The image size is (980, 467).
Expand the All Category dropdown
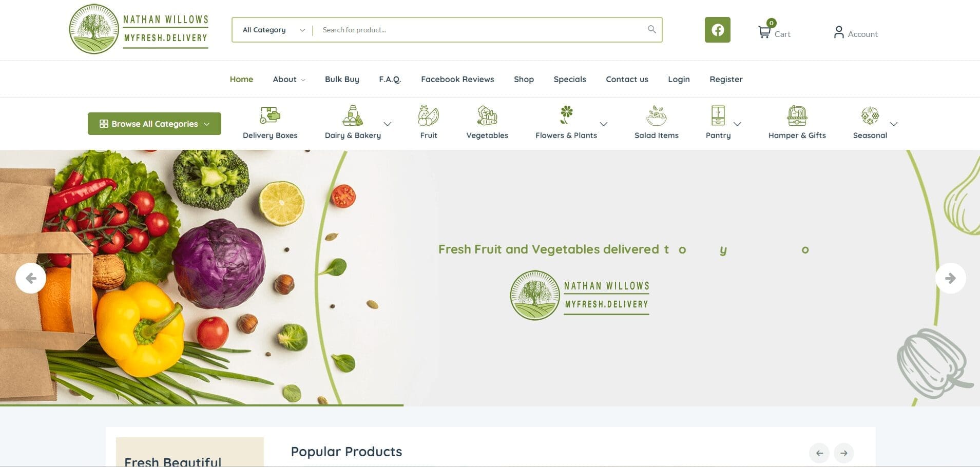274,30
